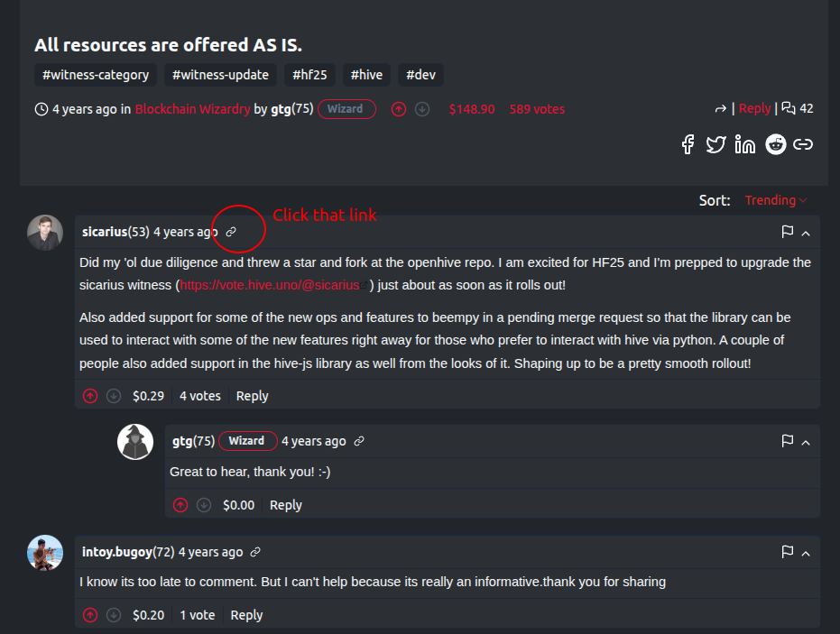The width and height of the screenshot is (840, 634).
Task: Upvote the sicarius comment
Action: tap(90, 396)
